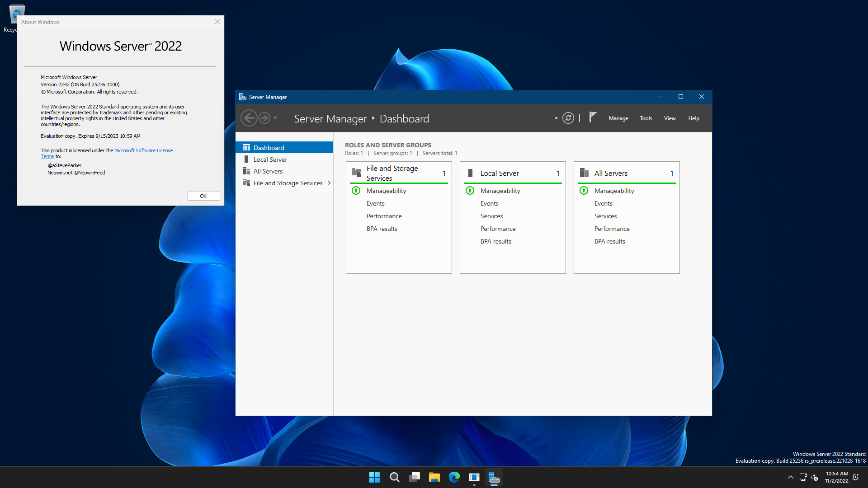Click the back navigation arrow
The width and height of the screenshot is (868, 488).
(249, 117)
